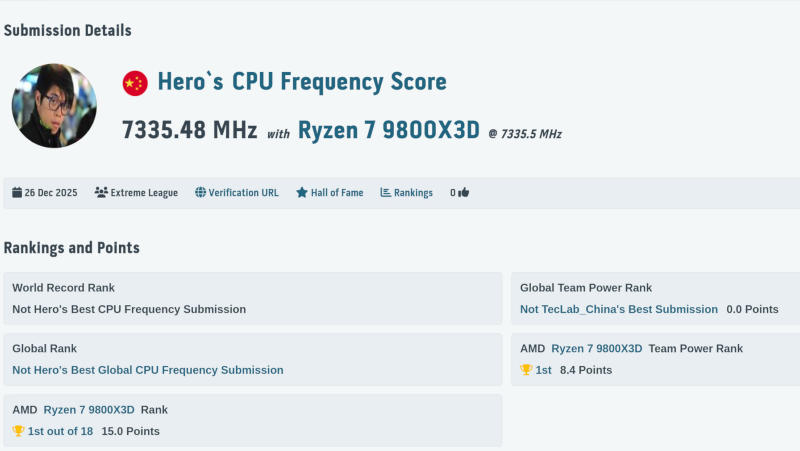Click the star icon beside Hall of Fame

click(x=301, y=193)
